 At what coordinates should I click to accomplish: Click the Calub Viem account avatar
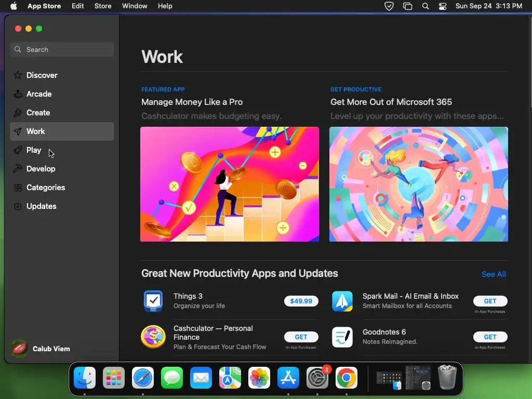19,349
